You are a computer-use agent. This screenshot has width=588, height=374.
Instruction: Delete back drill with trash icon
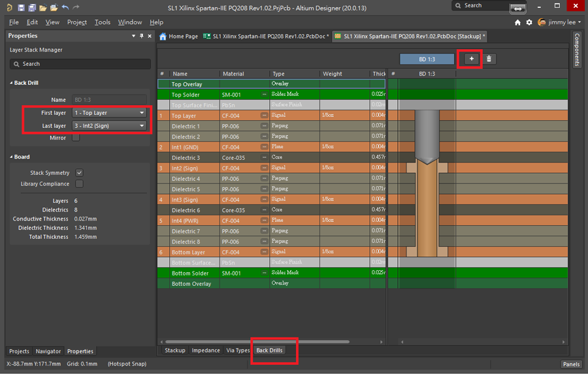(489, 59)
